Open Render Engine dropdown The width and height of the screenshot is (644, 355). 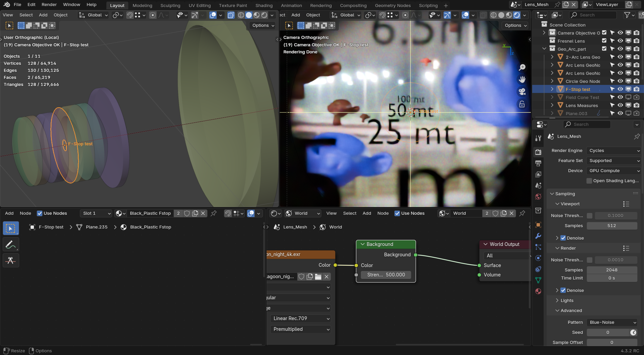(x=614, y=151)
